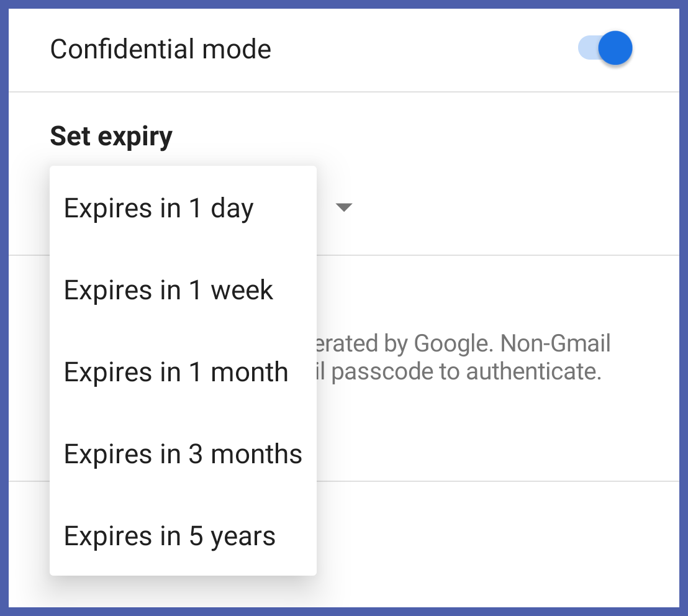Choose the "Expires in 1 week" option
Viewport: 688px width, 616px height.
[x=168, y=291]
